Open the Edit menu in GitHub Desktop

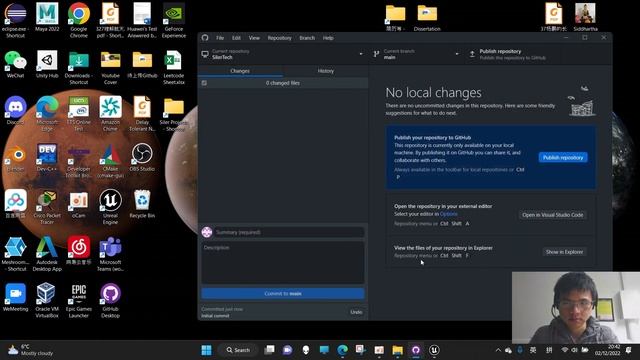click(236, 38)
